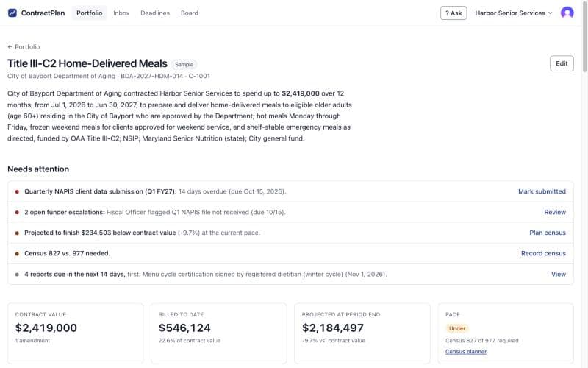This screenshot has width=588, height=368.
Task: Click '4 reports due in the next 14 days'
Action: pos(75,274)
